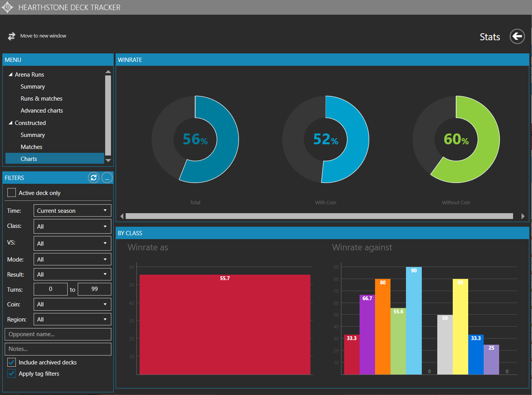
Task: Open the VS filter dropdown
Action: point(72,243)
